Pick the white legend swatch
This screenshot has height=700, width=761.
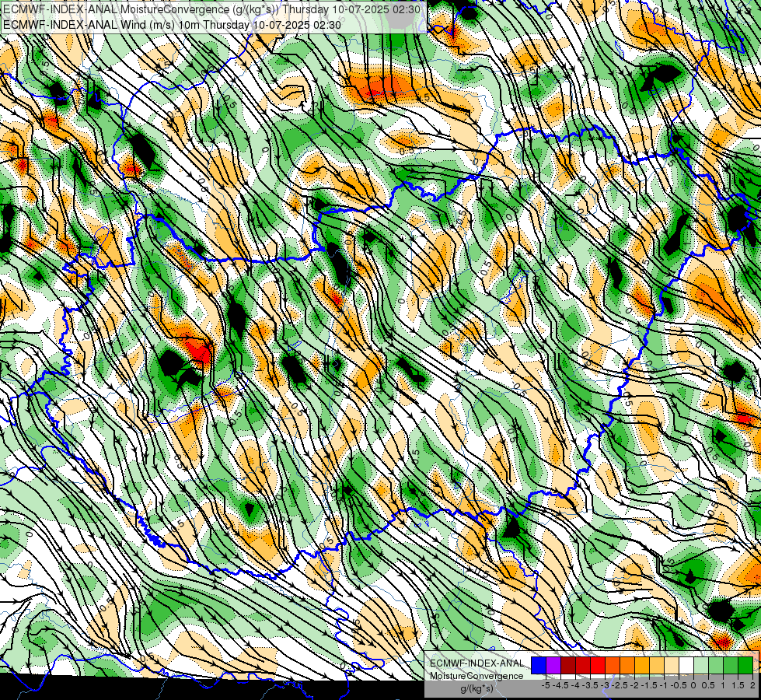pos(686,666)
